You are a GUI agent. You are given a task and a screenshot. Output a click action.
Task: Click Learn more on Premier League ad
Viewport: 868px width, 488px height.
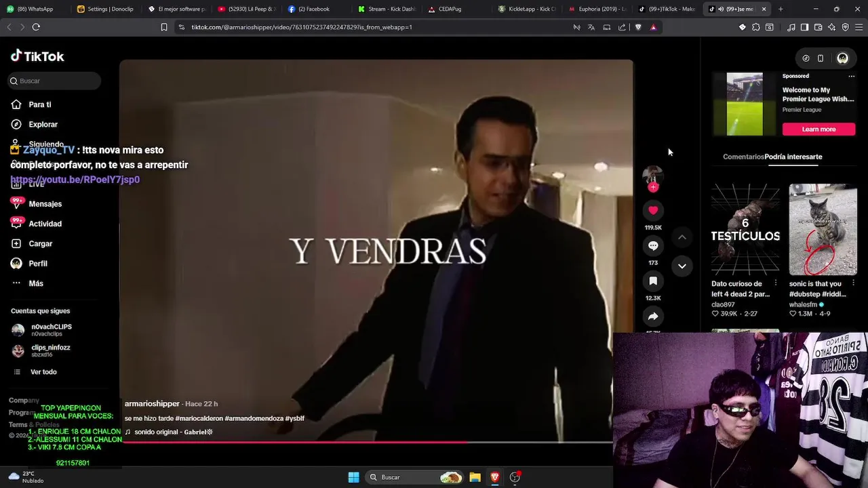click(x=818, y=129)
